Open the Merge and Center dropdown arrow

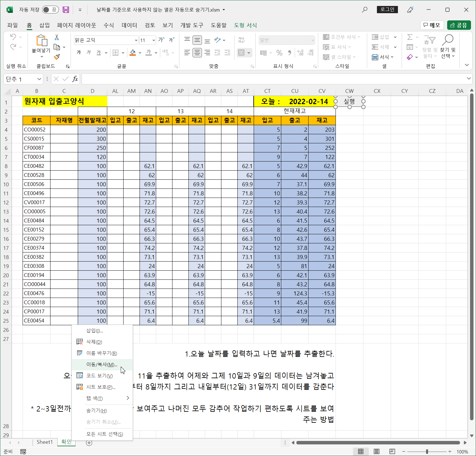249,53
